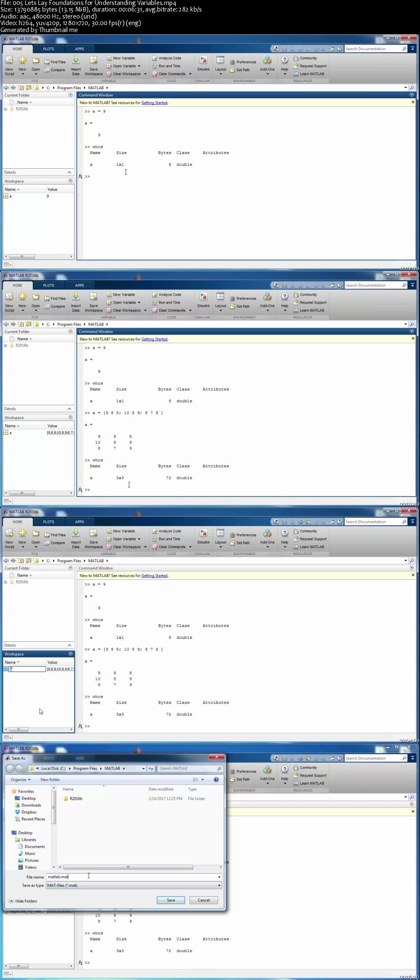Open the Getting Started link in the variable rename frame
Screen dimensions: 420x980
154,576
